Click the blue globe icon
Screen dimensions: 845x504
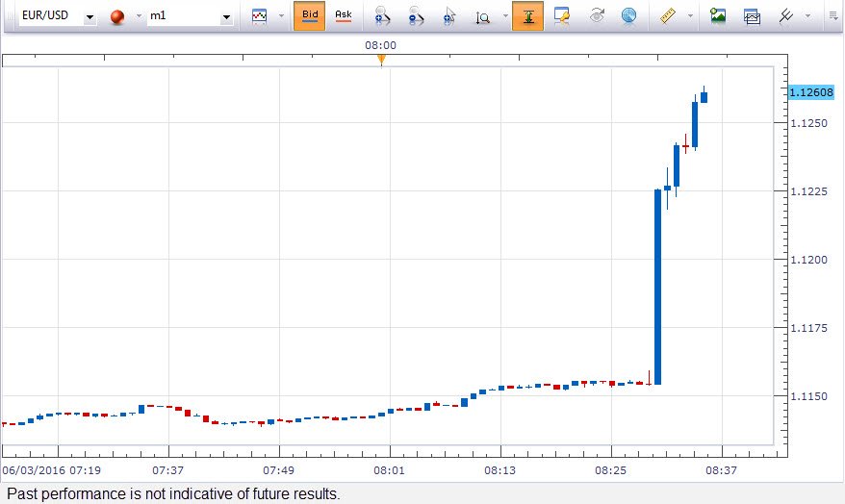628,16
